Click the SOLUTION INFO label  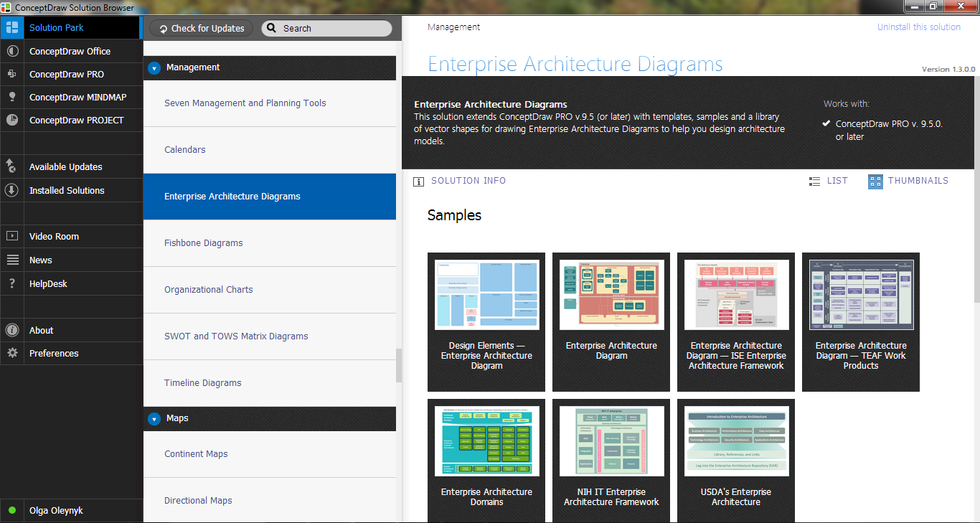468,181
